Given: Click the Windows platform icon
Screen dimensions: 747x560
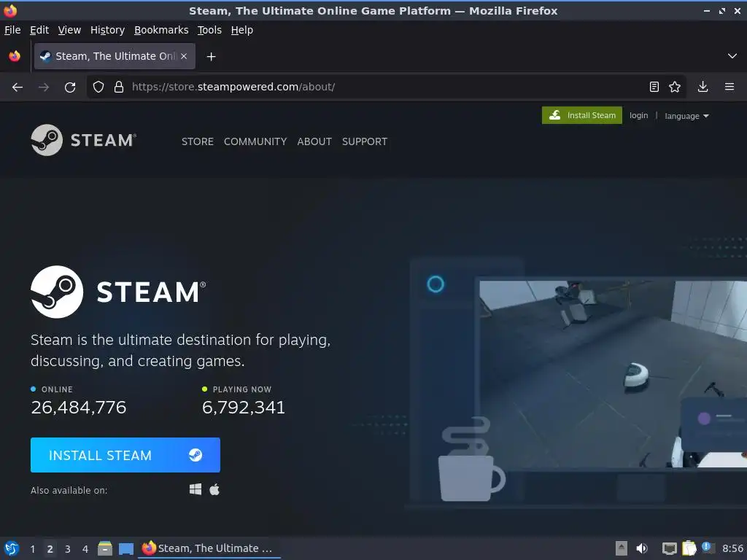Looking at the screenshot, I should pos(196,489).
